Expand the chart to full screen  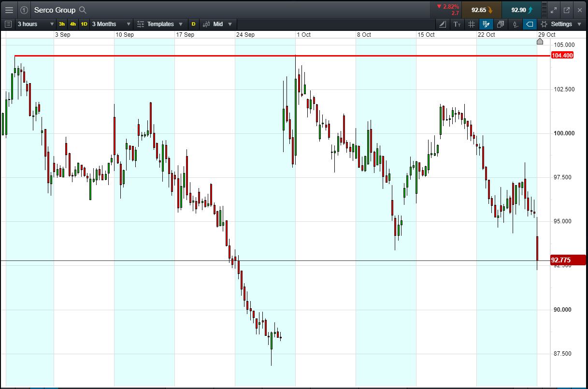click(x=554, y=10)
